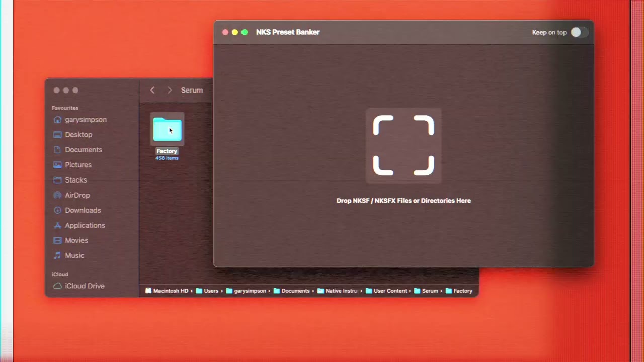Click the iCloud sidebar heading

[x=60, y=274]
